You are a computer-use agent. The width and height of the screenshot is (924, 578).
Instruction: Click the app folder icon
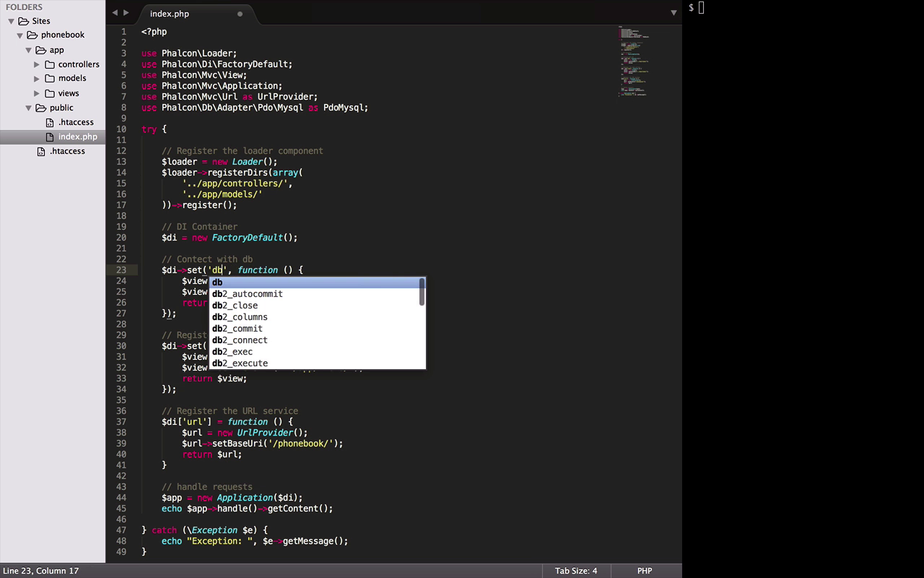(x=41, y=50)
